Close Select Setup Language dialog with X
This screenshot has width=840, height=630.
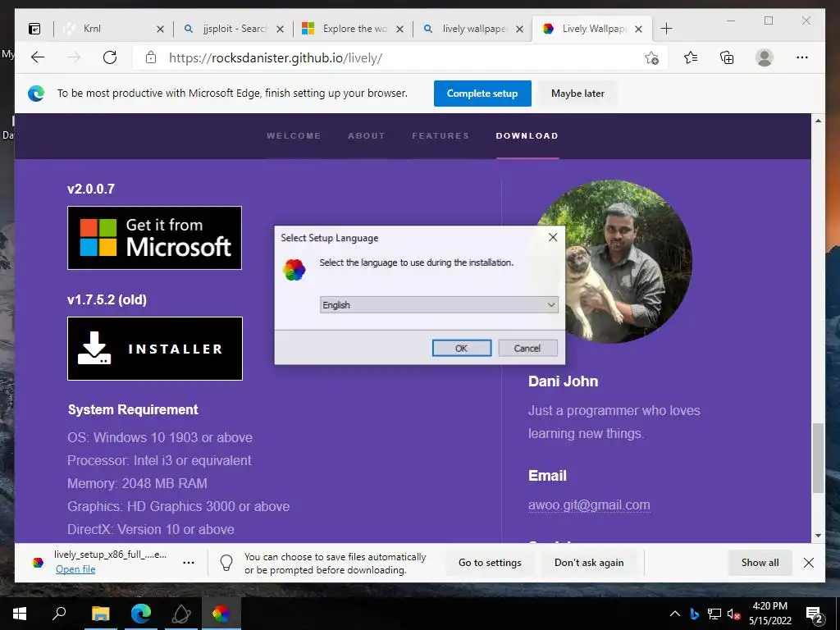coord(553,237)
